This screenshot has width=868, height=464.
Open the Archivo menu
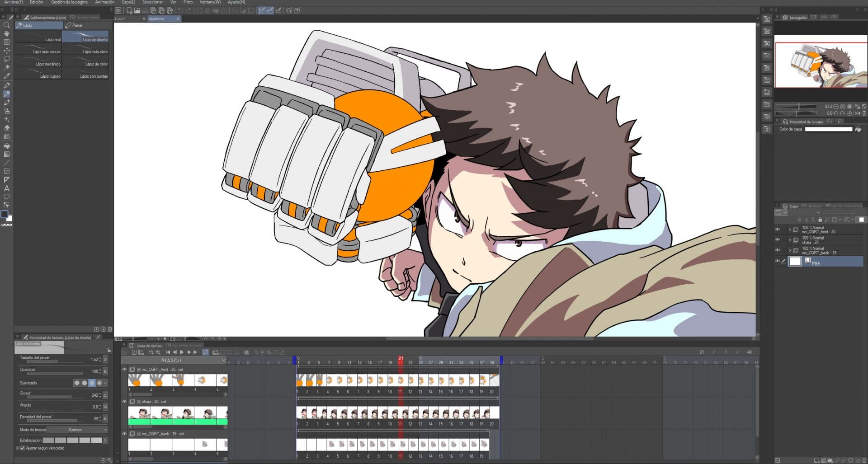(14, 2)
